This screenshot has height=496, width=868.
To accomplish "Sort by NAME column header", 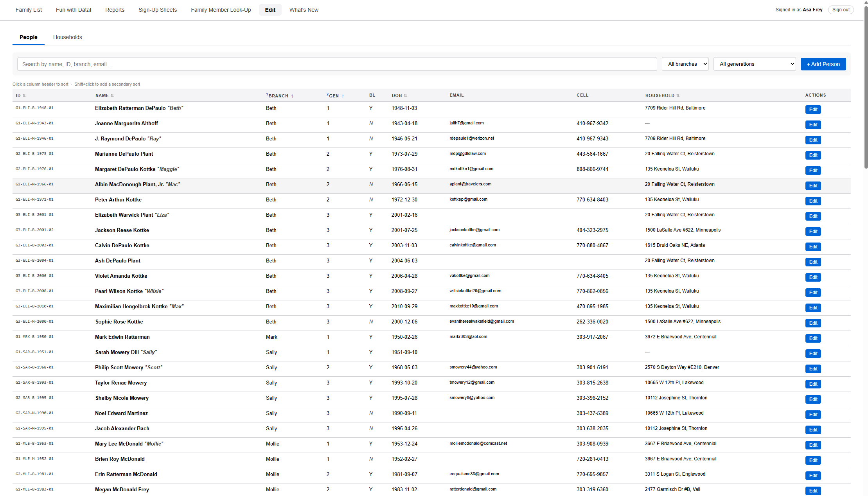I will tap(104, 95).
